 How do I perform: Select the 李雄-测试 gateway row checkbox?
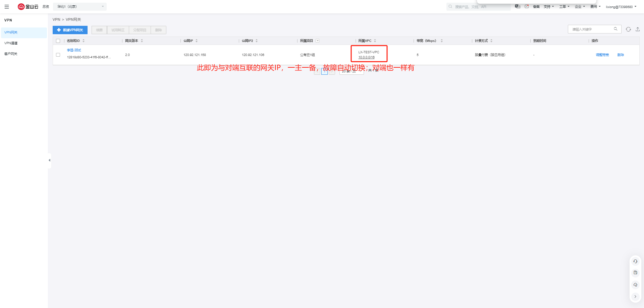58,55
